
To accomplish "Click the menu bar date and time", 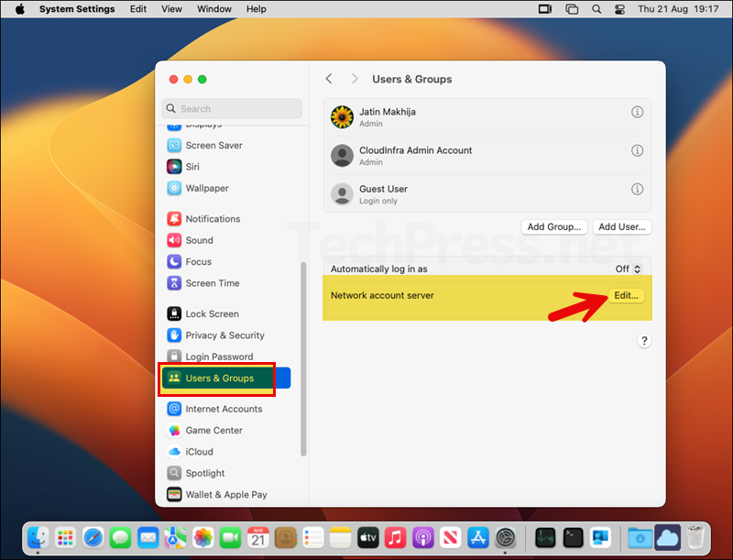I will pyautogui.click(x=678, y=9).
